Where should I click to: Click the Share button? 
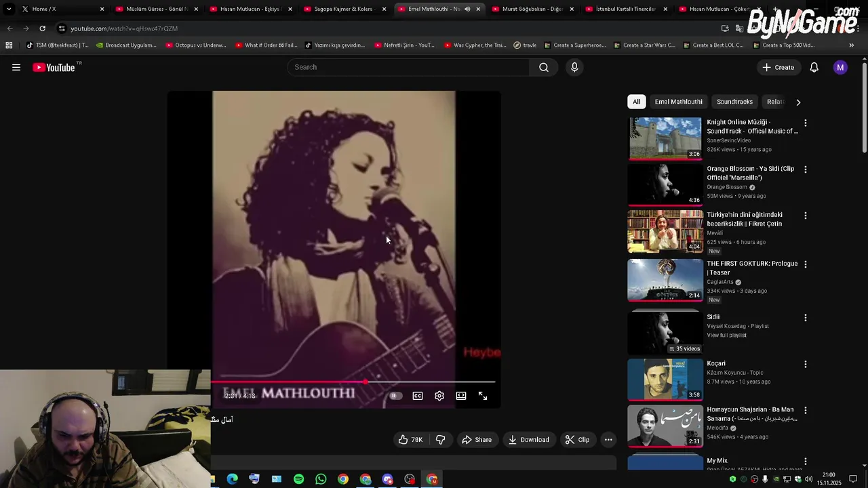tap(477, 440)
